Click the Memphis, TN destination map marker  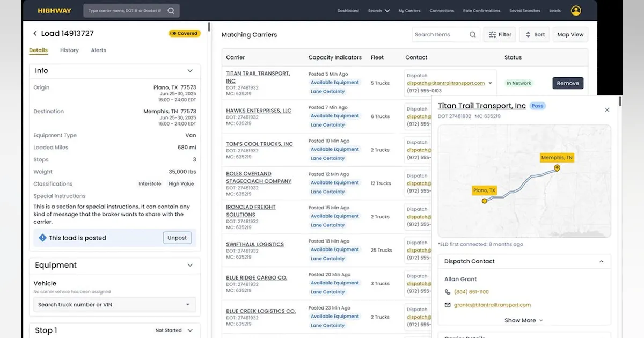[557, 168]
